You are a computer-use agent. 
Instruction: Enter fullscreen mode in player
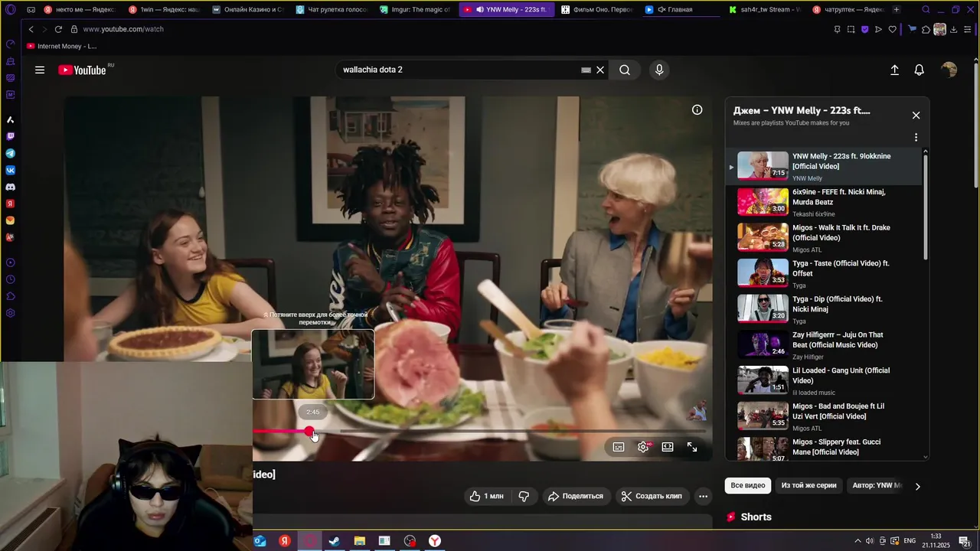click(x=692, y=447)
